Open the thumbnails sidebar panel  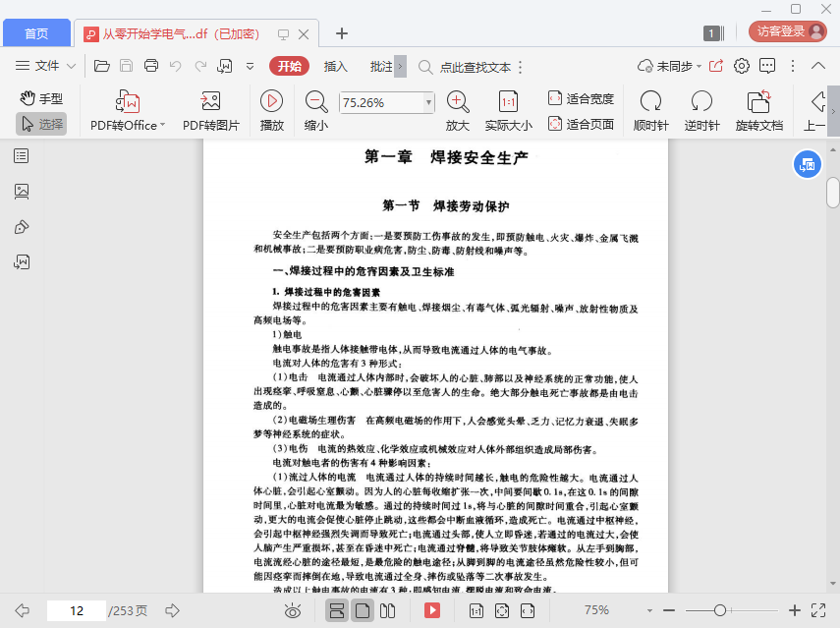(x=22, y=192)
